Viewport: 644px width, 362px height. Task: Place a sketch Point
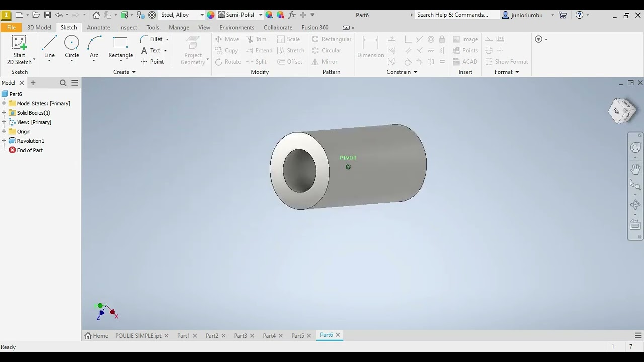click(152, 62)
